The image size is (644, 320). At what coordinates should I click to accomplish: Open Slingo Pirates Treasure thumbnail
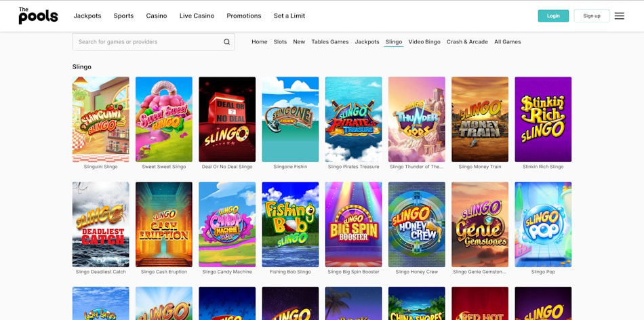(x=354, y=119)
